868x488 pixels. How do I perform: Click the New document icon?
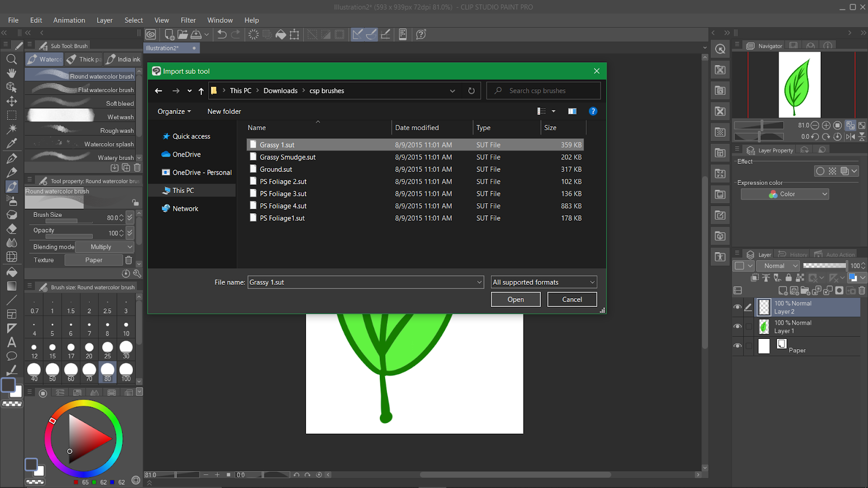click(169, 35)
